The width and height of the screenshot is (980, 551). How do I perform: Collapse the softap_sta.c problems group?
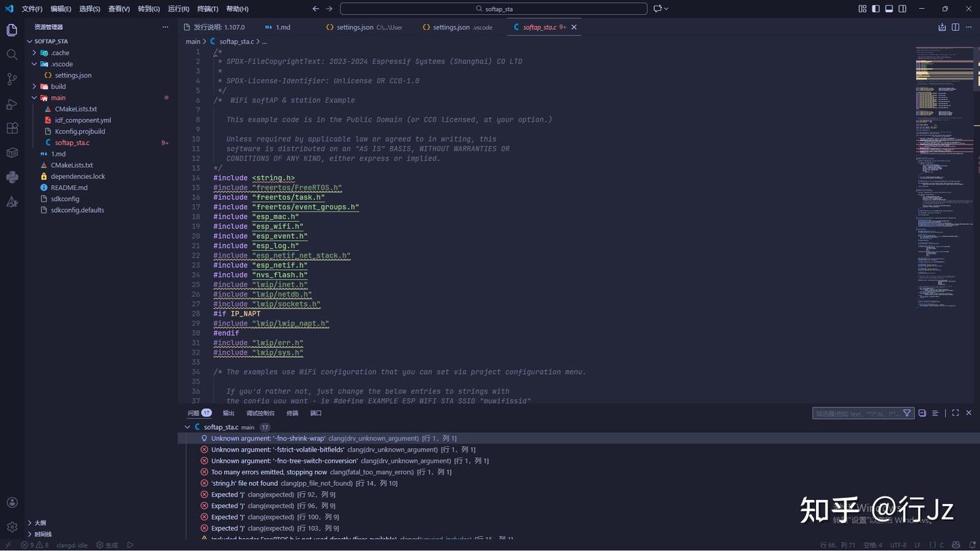pos(188,427)
